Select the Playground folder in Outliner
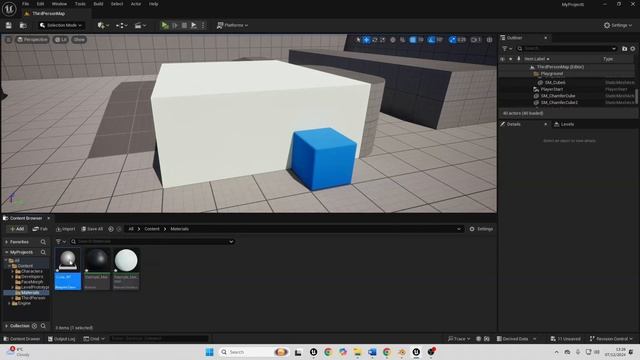 coord(551,74)
